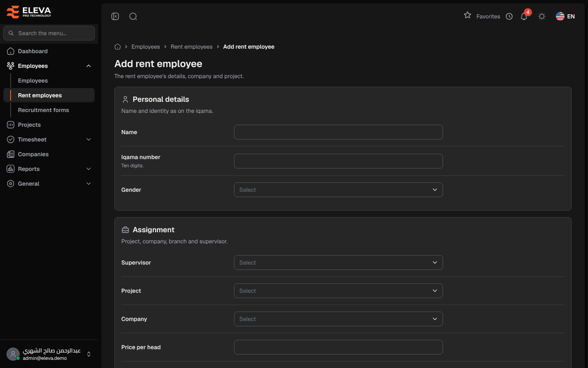The height and width of the screenshot is (368, 588).
Task: Click the Reports chart icon
Action: 11,169
